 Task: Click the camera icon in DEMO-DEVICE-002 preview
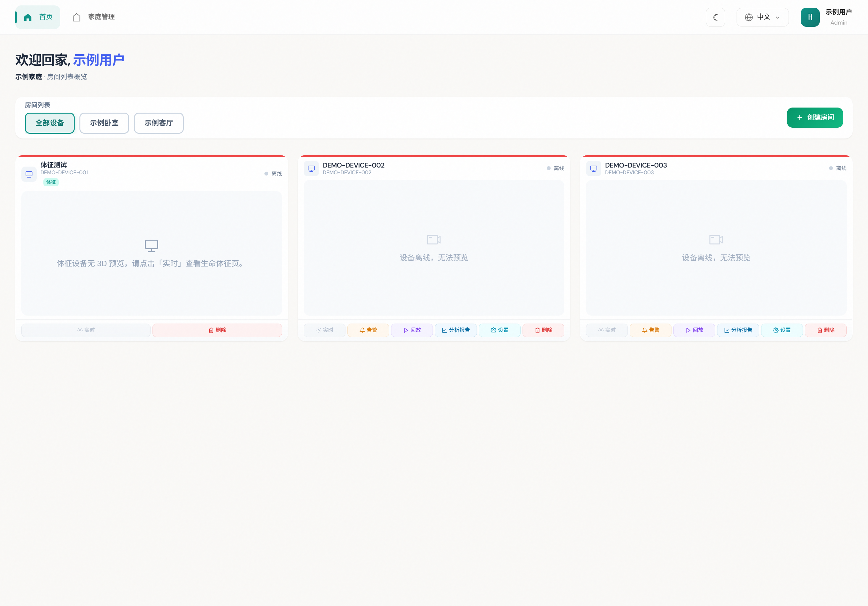[x=434, y=239]
